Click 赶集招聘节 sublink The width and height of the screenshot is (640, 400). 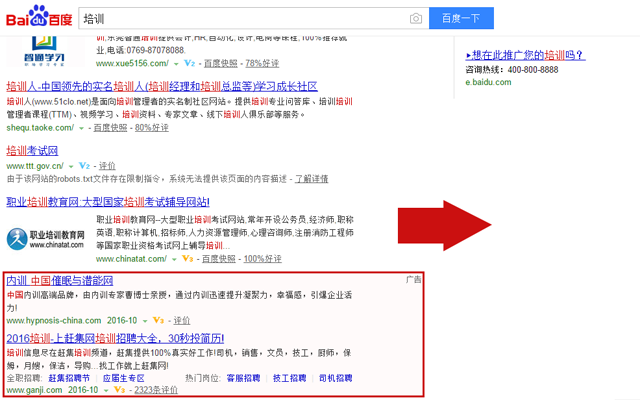click(69, 378)
